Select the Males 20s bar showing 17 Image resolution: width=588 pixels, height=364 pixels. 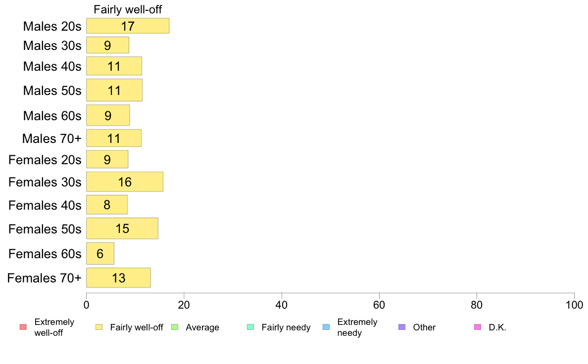click(128, 26)
